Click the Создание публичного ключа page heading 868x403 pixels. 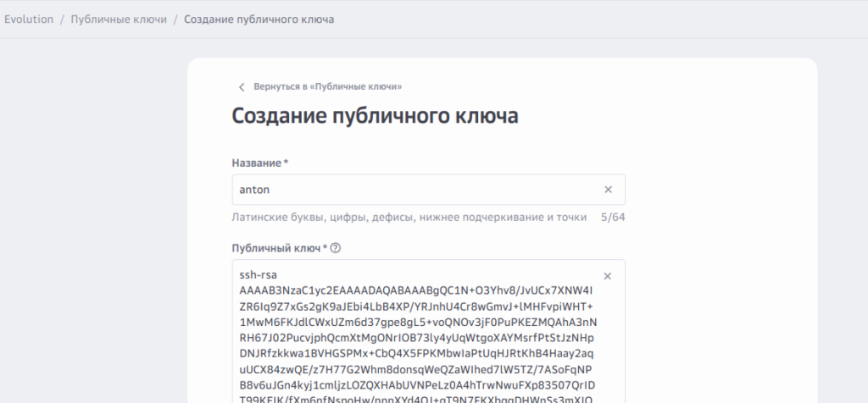click(375, 116)
